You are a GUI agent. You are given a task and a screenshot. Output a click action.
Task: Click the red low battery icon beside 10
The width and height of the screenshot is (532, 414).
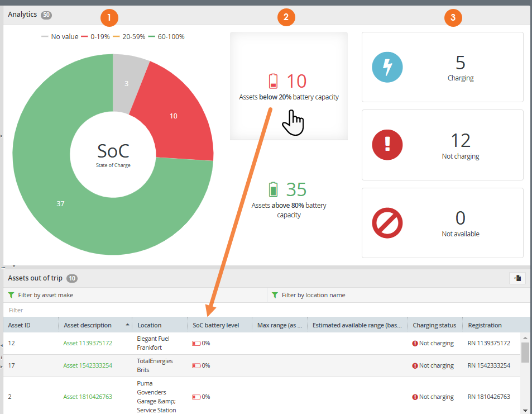[x=273, y=81]
